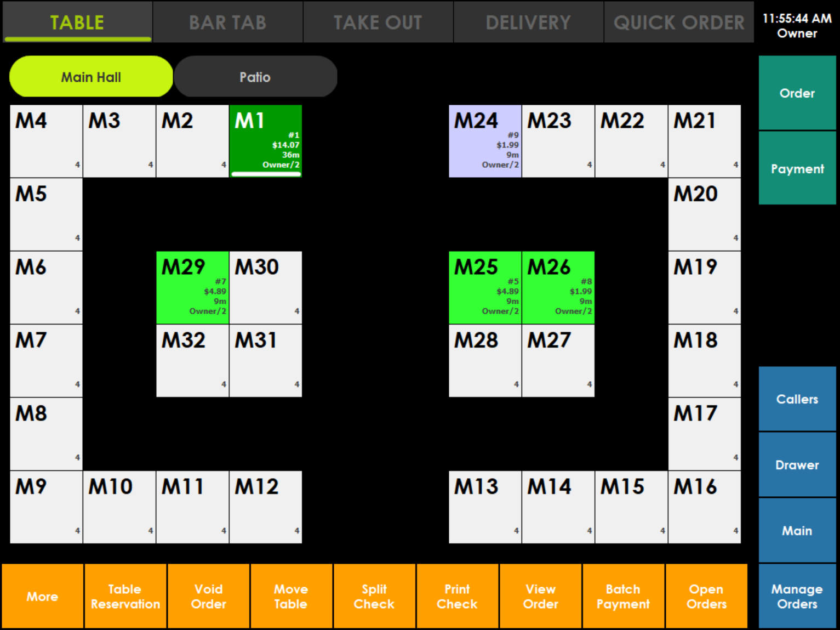Open the BAR TAB tab
This screenshot has width=840, height=630.
click(228, 22)
